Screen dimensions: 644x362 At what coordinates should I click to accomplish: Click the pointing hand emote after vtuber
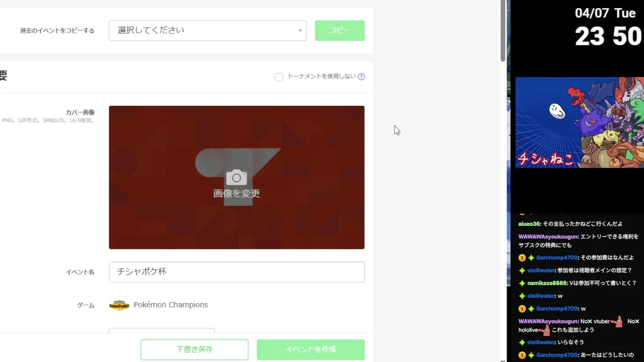click(617, 322)
